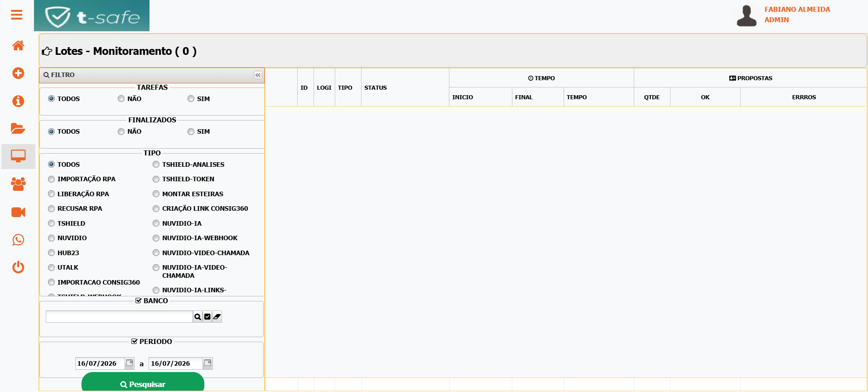Click the plus circle sidebar icon
Viewport: 868px width, 392px height.
18,73
